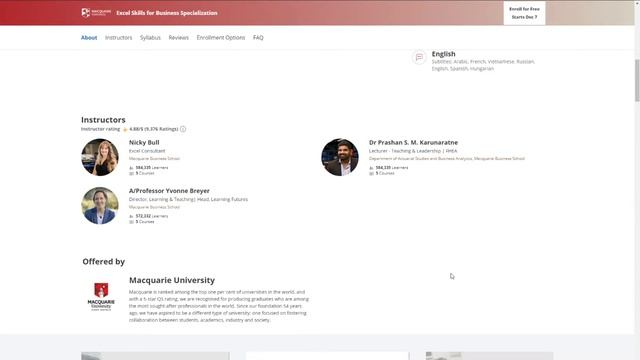The height and width of the screenshot is (360, 640).
Task: Open the Enrollment Options tab
Action: tap(221, 38)
